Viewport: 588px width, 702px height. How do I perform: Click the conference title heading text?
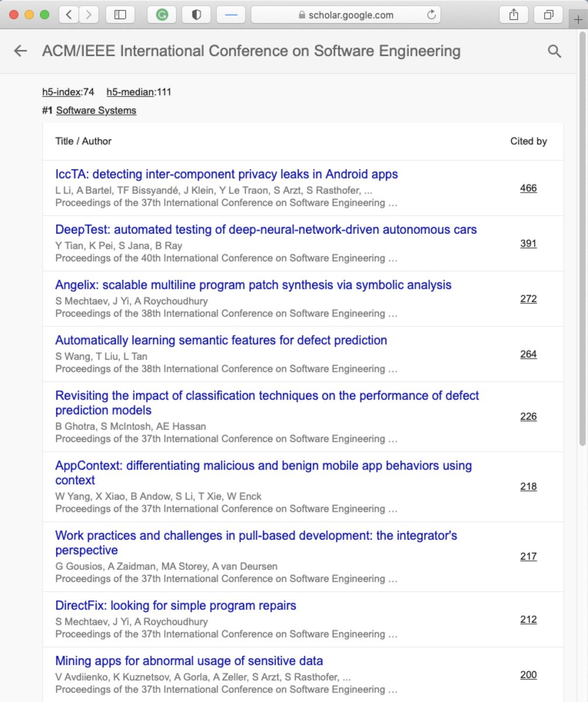click(251, 51)
